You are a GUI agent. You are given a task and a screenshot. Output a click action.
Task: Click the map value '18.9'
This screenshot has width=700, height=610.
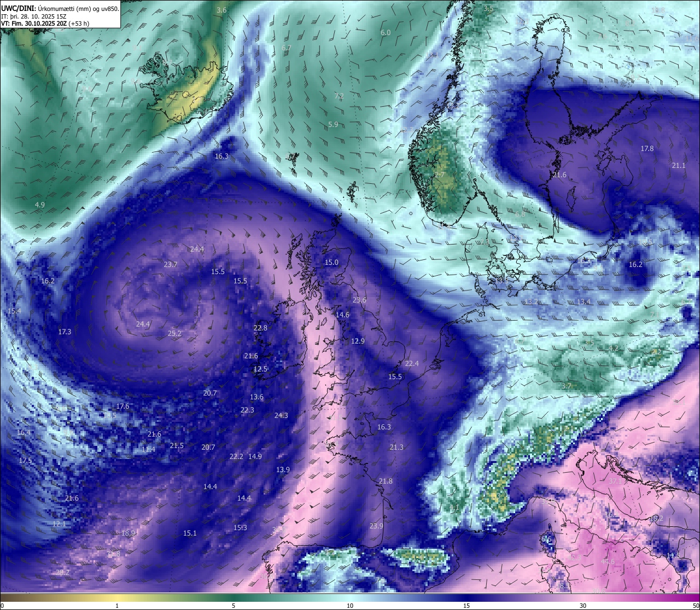128,533
